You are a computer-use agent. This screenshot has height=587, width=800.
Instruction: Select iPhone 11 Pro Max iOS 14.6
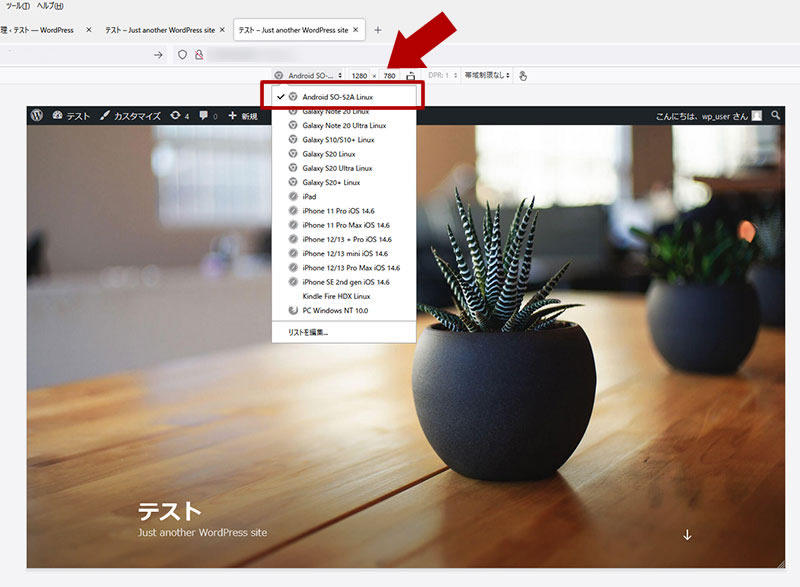[344, 225]
